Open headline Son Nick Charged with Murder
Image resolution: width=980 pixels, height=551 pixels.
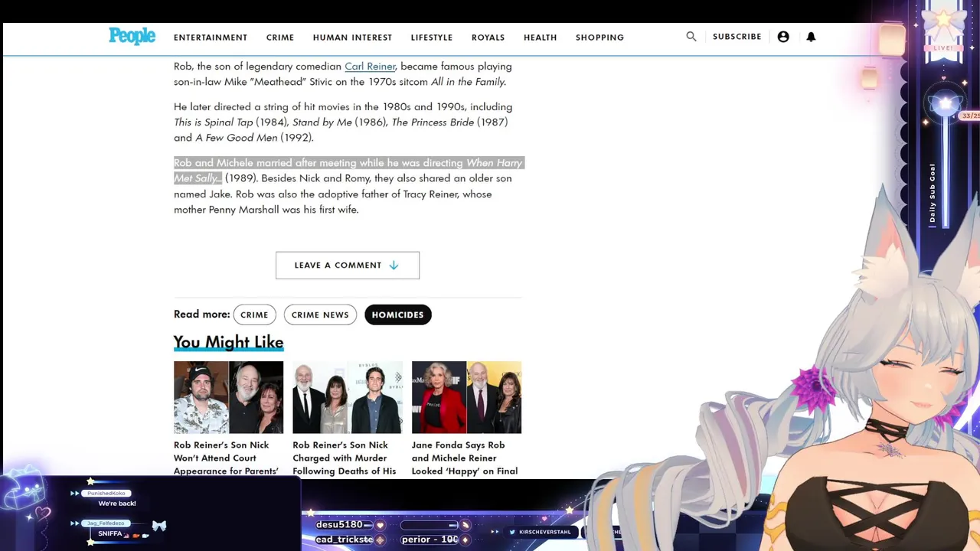click(345, 458)
